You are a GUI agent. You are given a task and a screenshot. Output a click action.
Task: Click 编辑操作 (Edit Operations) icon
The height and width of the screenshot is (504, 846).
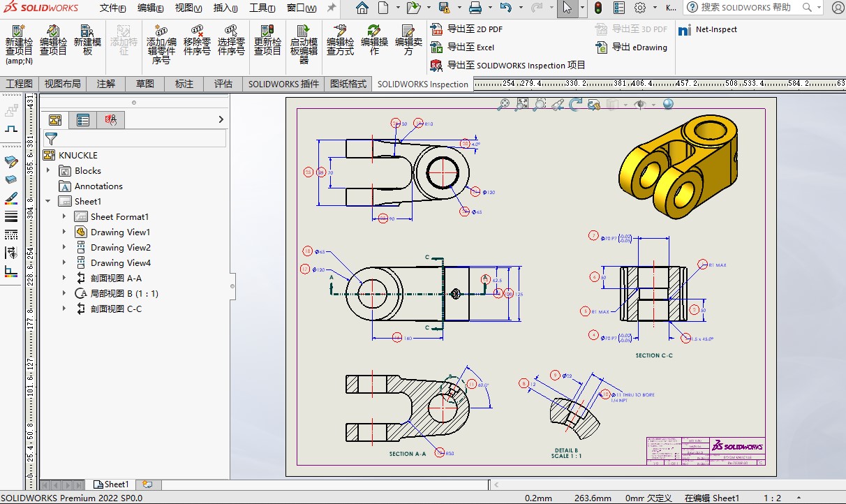click(x=374, y=31)
